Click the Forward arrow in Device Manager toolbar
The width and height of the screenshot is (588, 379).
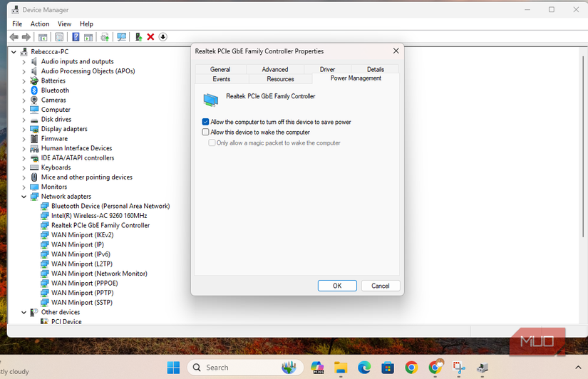(26, 37)
